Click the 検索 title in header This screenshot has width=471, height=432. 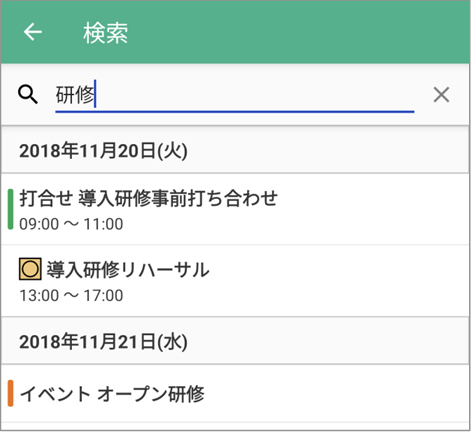click(x=105, y=33)
